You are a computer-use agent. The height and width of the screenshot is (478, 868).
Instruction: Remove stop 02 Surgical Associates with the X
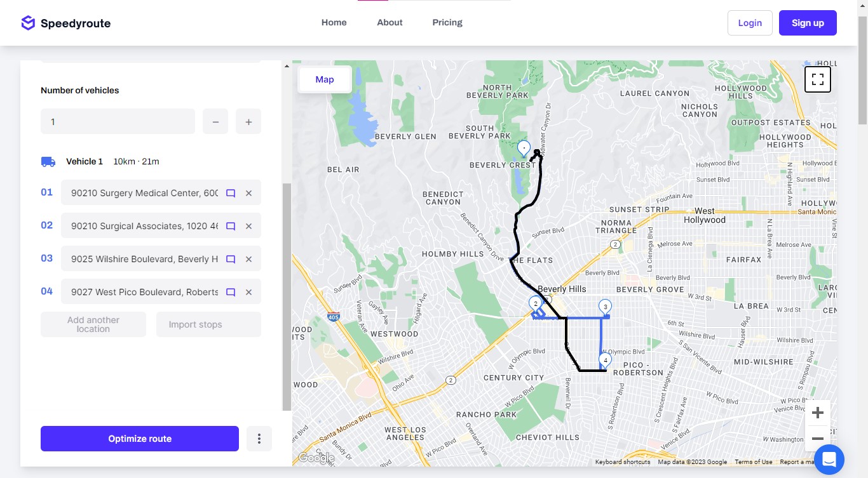point(248,225)
